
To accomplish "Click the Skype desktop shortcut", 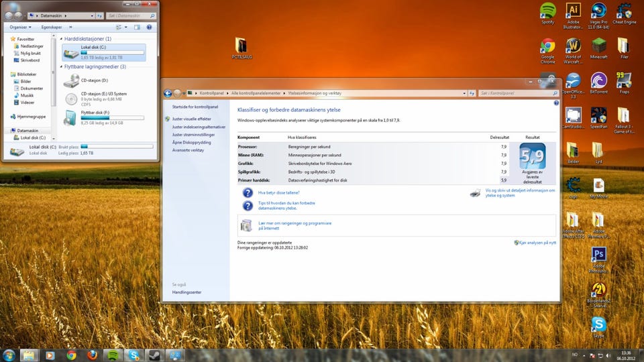I will 598,325.
